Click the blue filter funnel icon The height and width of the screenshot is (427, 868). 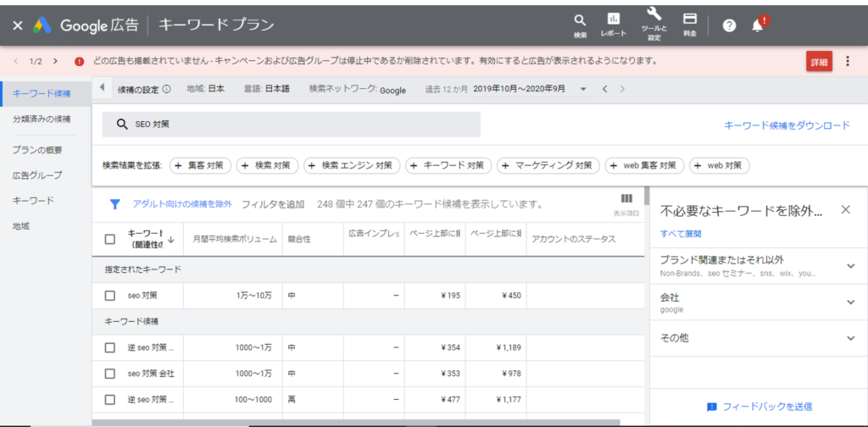[x=114, y=205]
